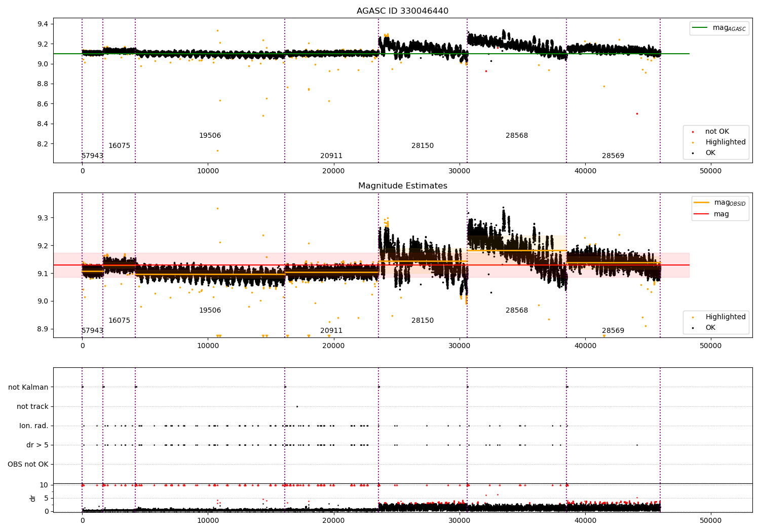This screenshot has width=760, height=532.
Task: Click OBSID 16075 label in Magnitude Estimates plot
Action: pos(119,321)
